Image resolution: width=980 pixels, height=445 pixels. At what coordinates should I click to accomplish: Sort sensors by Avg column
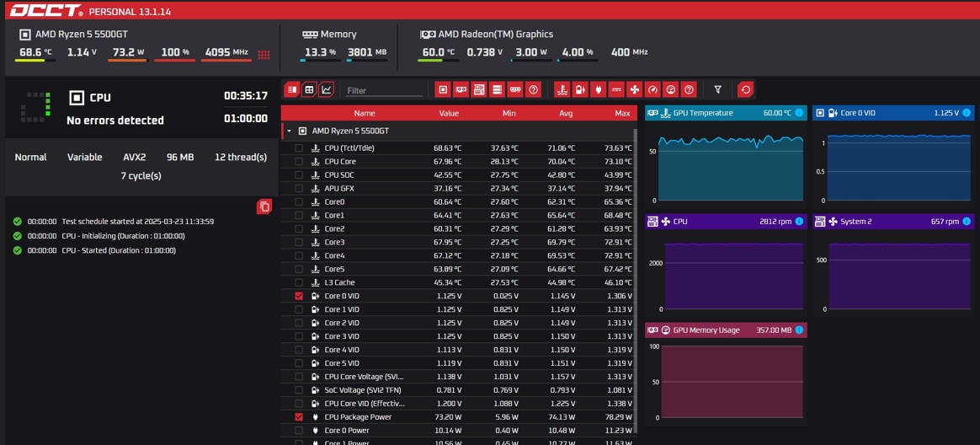pyautogui.click(x=567, y=113)
